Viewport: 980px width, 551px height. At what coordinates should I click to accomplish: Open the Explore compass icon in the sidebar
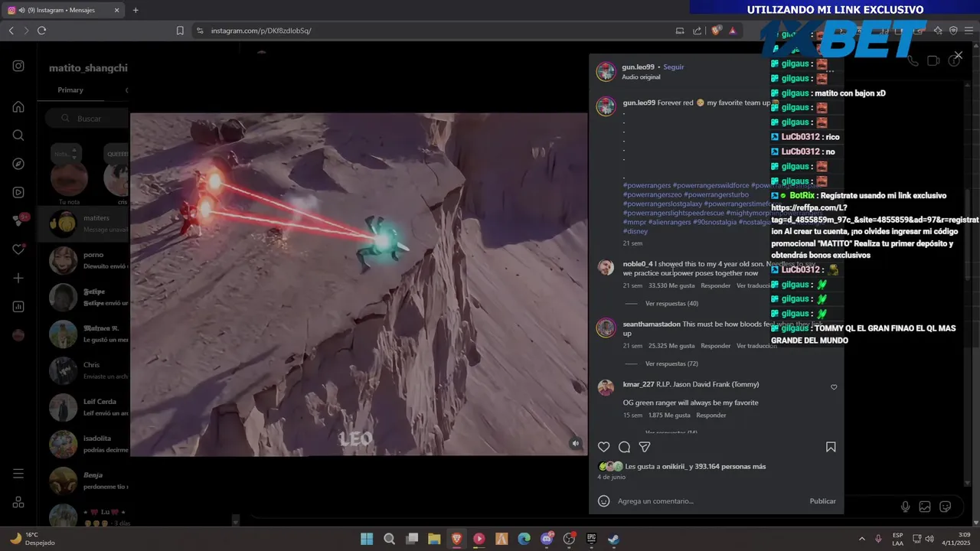pos(18,164)
